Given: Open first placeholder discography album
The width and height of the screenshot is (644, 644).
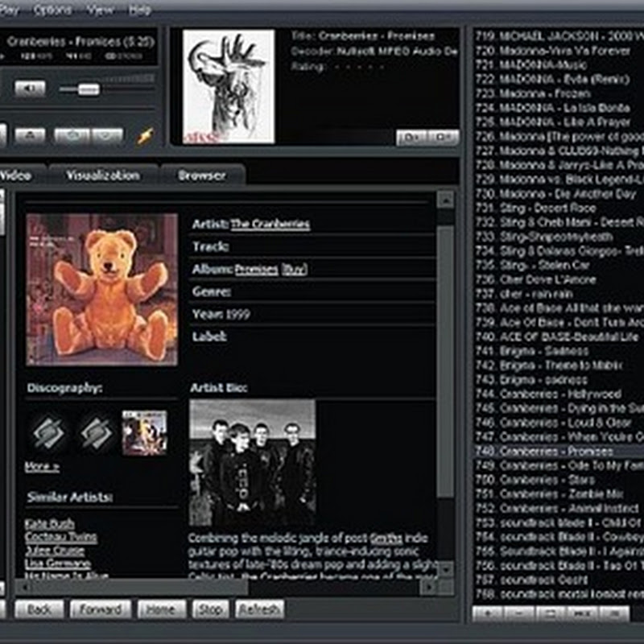Looking at the screenshot, I should pyautogui.click(x=49, y=432).
